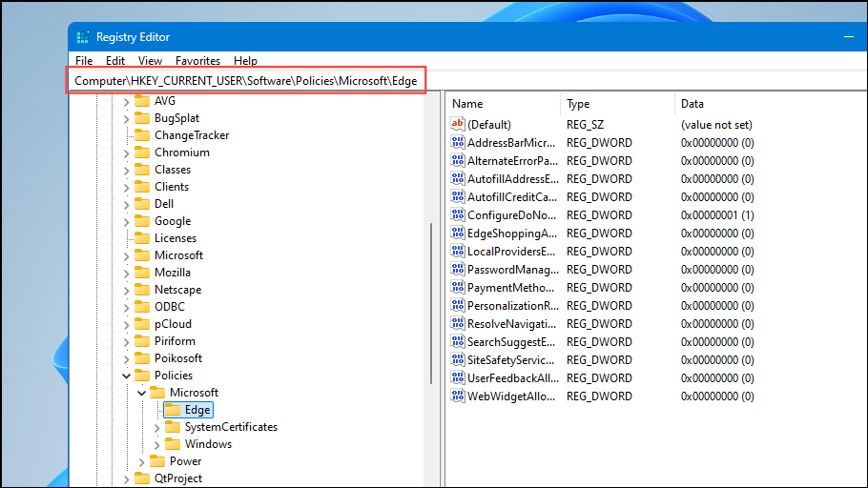
Task: Expand the Classes key
Action: [126, 171]
